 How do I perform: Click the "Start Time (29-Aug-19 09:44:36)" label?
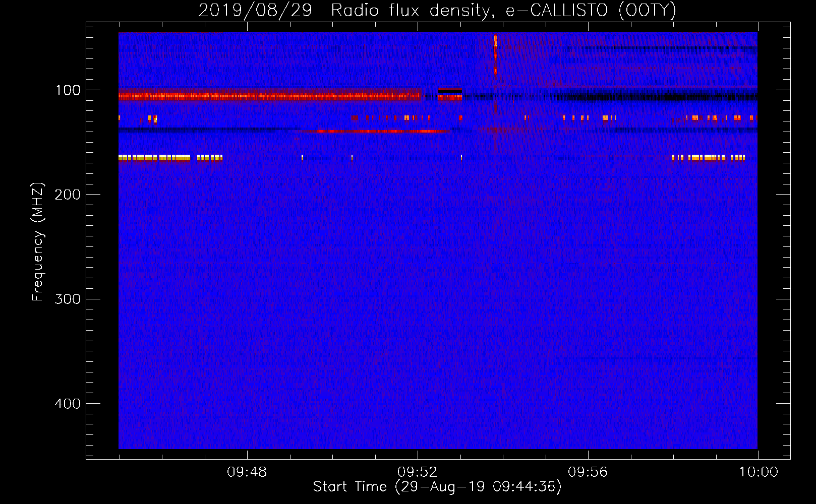coord(437,487)
